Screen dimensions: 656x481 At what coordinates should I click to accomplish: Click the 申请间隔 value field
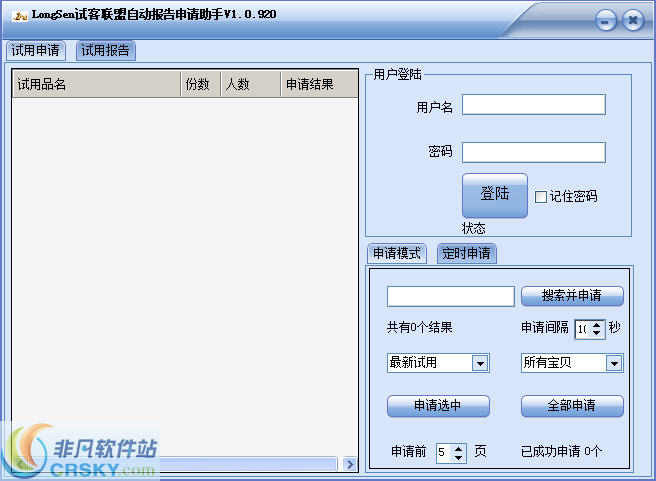pos(582,329)
